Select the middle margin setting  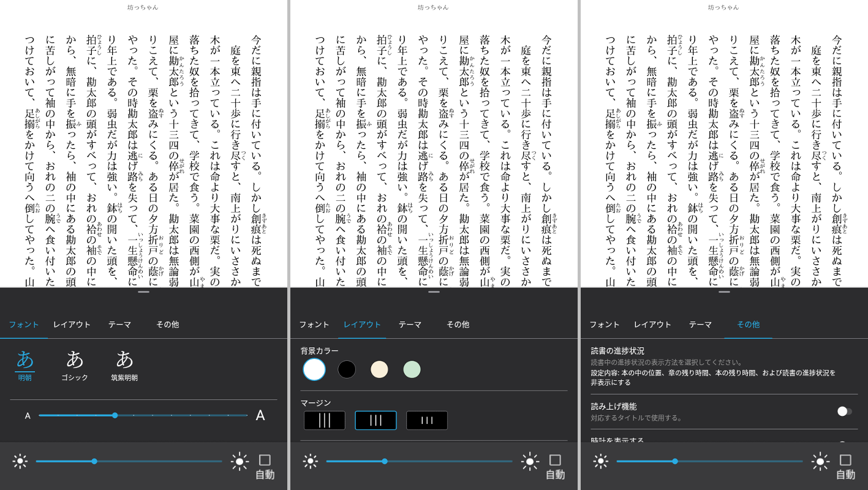pyautogui.click(x=376, y=420)
